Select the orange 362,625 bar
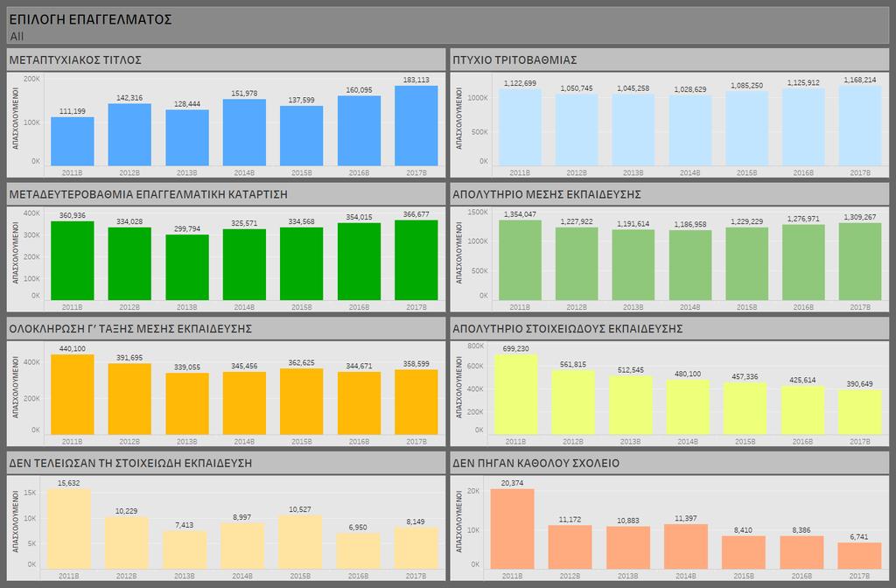 (301, 402)
